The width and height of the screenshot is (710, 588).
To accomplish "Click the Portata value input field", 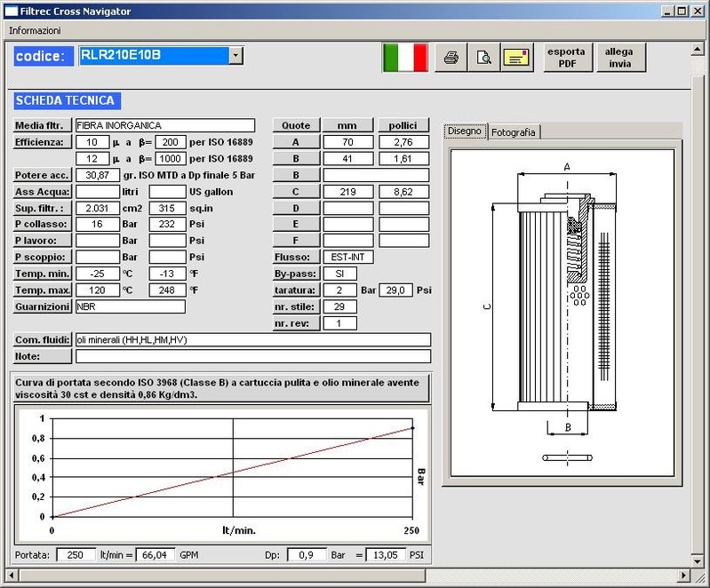I will tap(76, 555).
